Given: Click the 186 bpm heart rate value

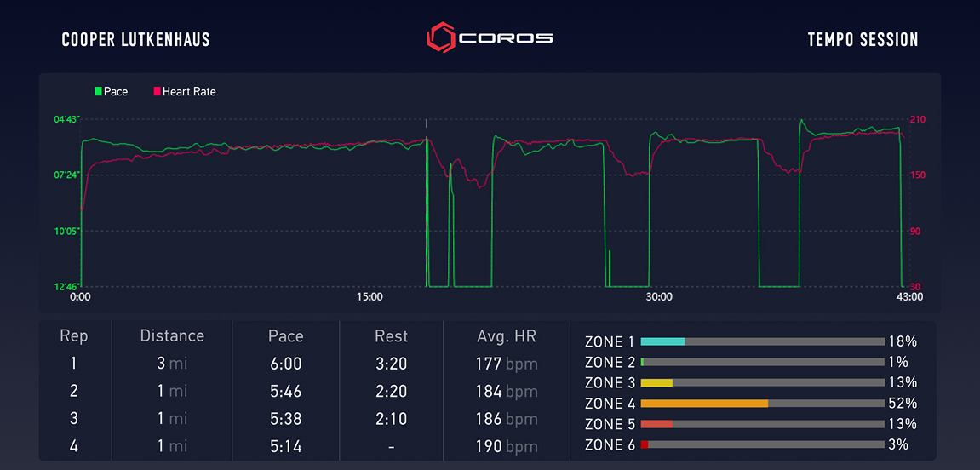Looking at the screenshot, I should [x=505, y=419].
